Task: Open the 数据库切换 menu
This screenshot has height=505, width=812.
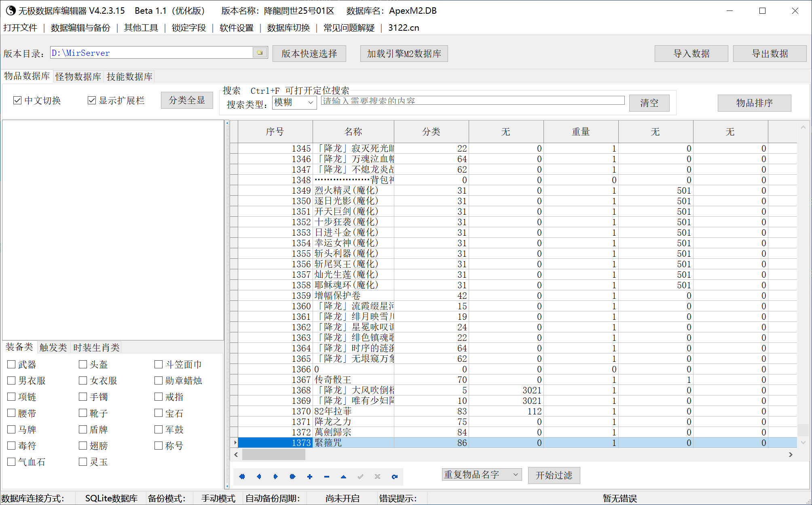Action: pyautogui.click(x=288, y=28)
